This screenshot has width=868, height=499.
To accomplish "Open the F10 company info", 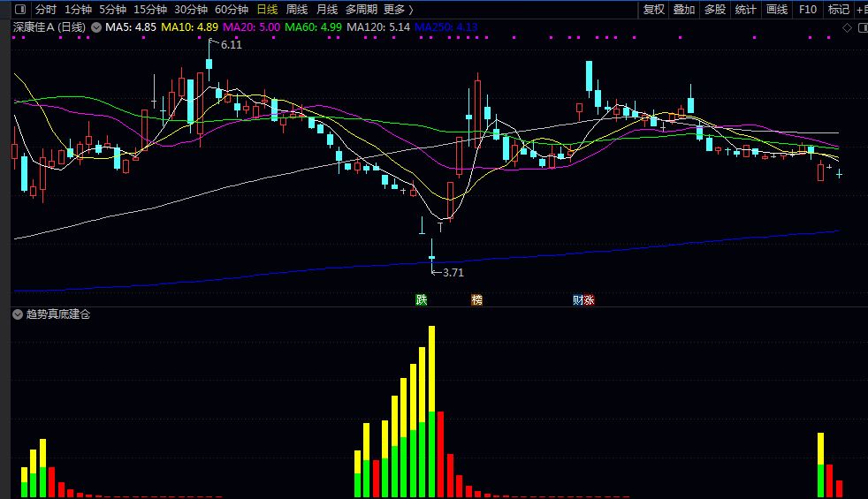I will [807, 10].
